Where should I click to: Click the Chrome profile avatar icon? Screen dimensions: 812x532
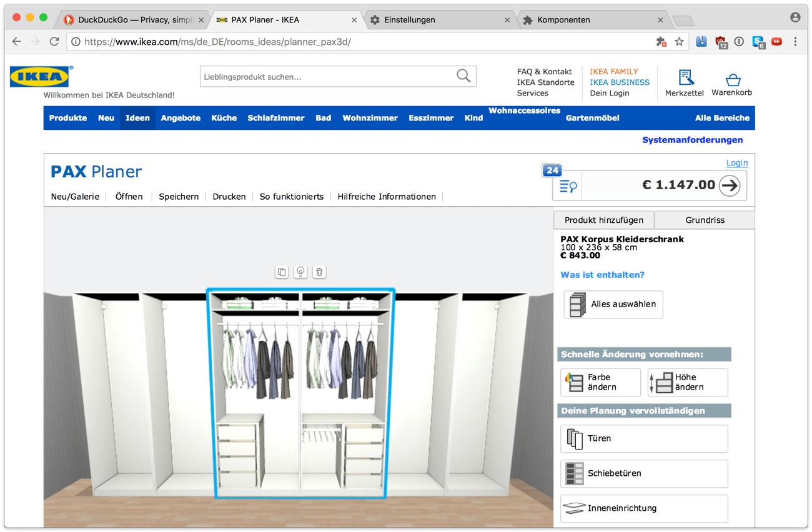click(795, 17)
